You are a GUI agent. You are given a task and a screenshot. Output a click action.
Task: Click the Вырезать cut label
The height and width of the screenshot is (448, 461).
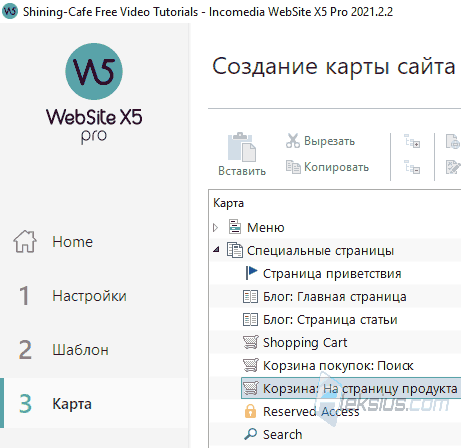pos(329,141)
